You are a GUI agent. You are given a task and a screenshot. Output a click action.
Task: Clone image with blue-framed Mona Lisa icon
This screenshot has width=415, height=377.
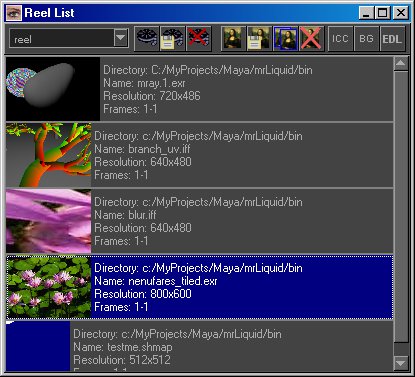coord(285,39)
